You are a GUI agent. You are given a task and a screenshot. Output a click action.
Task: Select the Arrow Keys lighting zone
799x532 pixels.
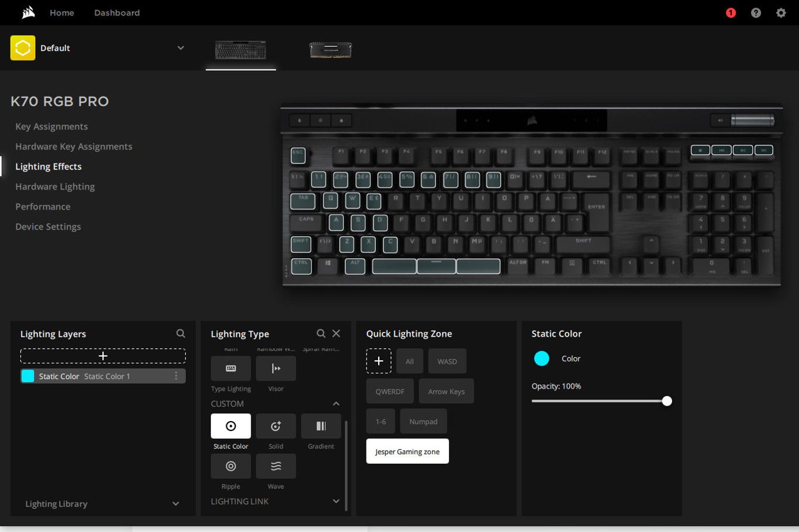click(447, 391)
